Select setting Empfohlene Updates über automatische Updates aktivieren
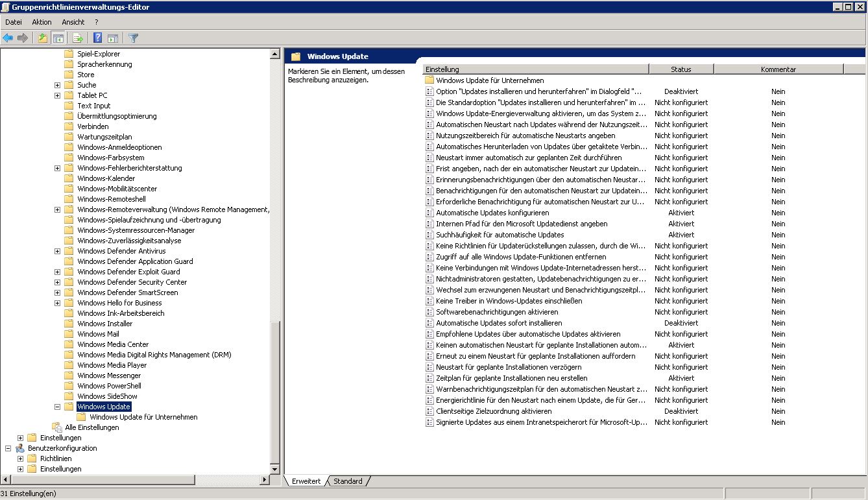Image resolution: width=868 pixels, height=500 pixels. [x=528, y=334]
